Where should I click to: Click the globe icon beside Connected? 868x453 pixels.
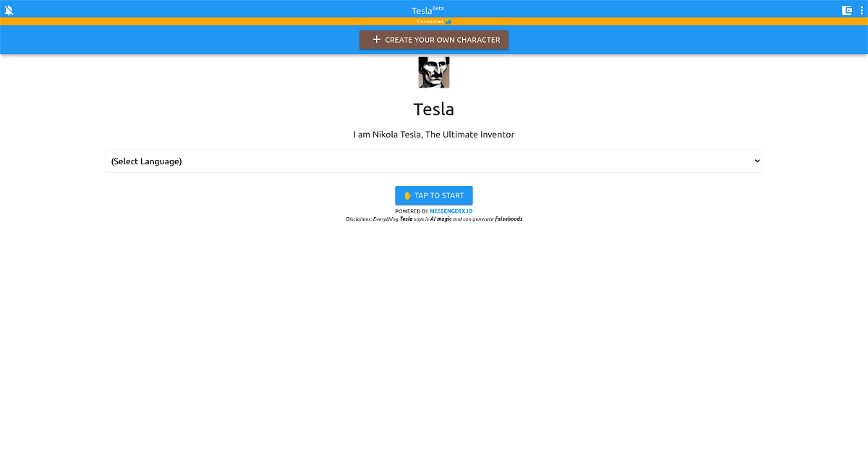pos(448,22)
